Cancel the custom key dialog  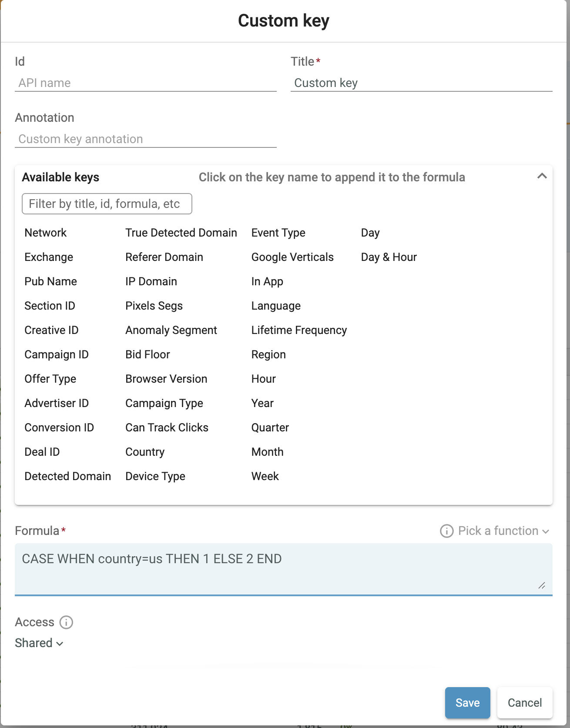tap(524, 703)
